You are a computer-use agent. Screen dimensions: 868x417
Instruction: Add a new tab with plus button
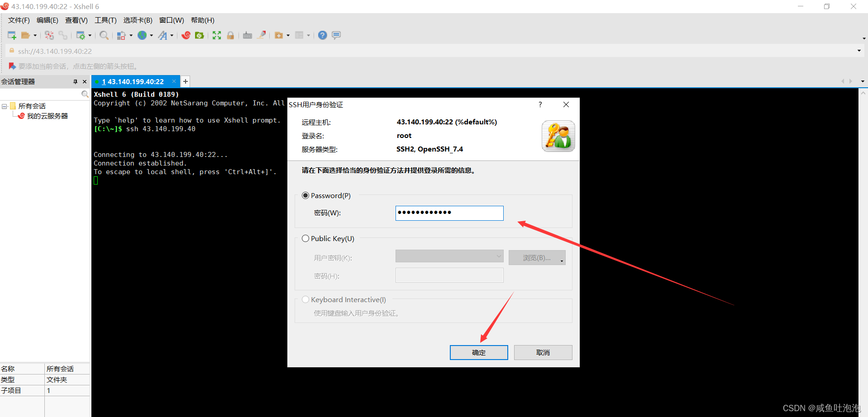coord(186,81)
